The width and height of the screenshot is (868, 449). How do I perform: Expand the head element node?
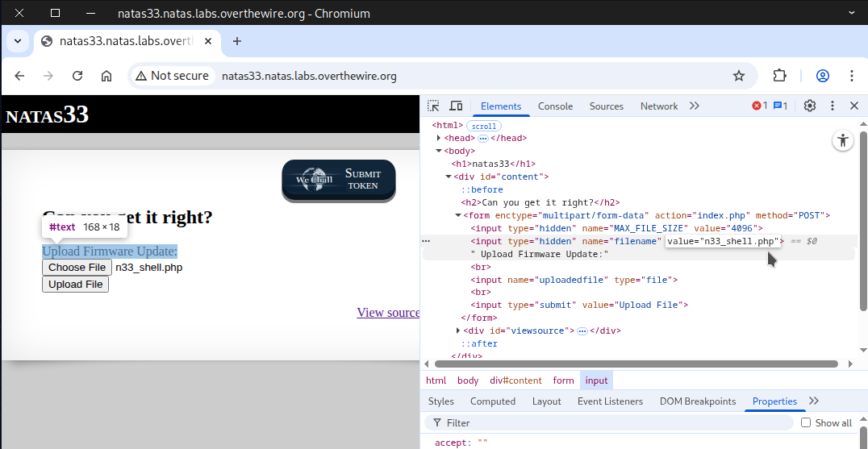pyautogui.click(x=439, y=139)
